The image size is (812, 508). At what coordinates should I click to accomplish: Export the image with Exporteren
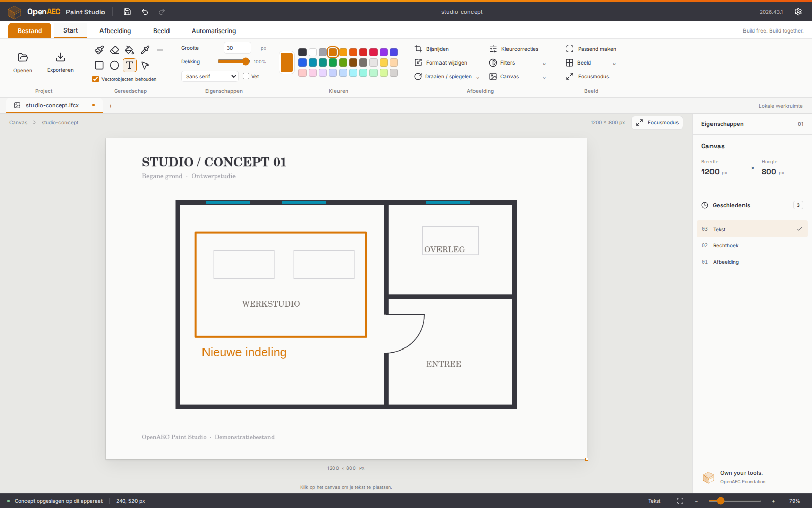[60, 62]
